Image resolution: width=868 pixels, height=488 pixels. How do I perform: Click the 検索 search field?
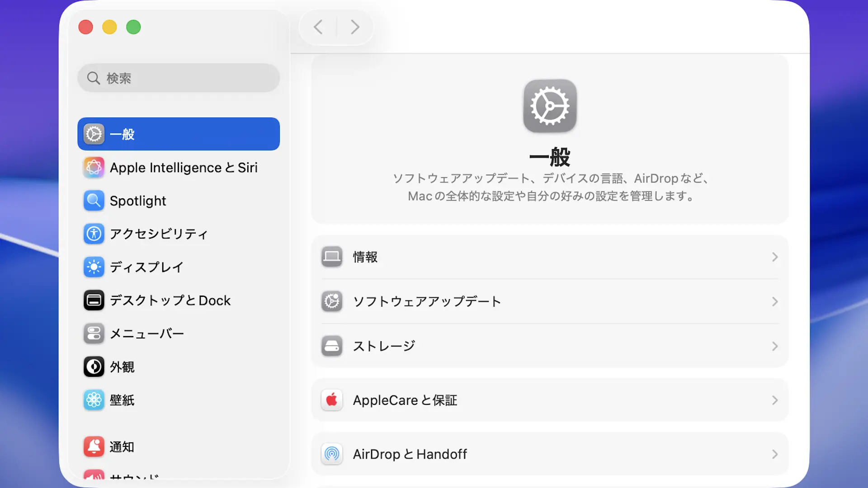point(178,78)
